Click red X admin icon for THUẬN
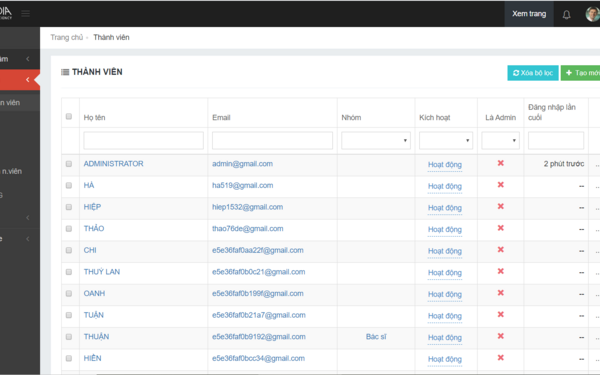This screenshot has height=375, width=600. tap(501, 336)
